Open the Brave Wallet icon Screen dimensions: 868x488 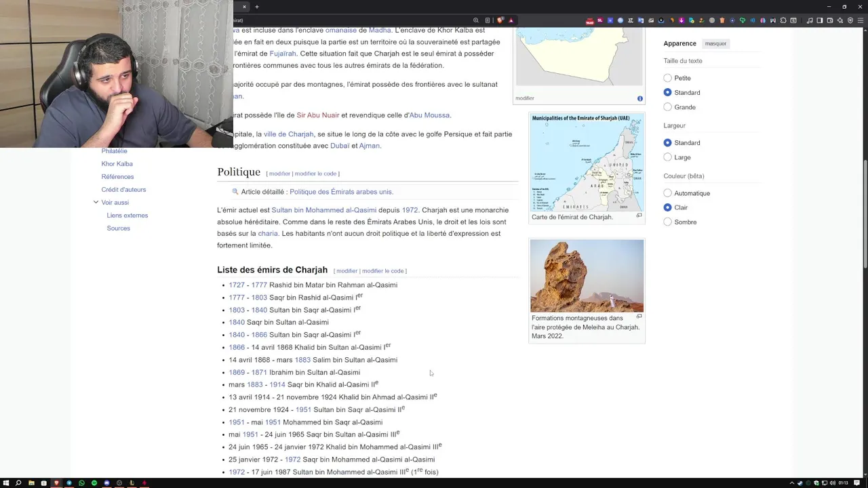pyautogui.click(x=829, y=20)
